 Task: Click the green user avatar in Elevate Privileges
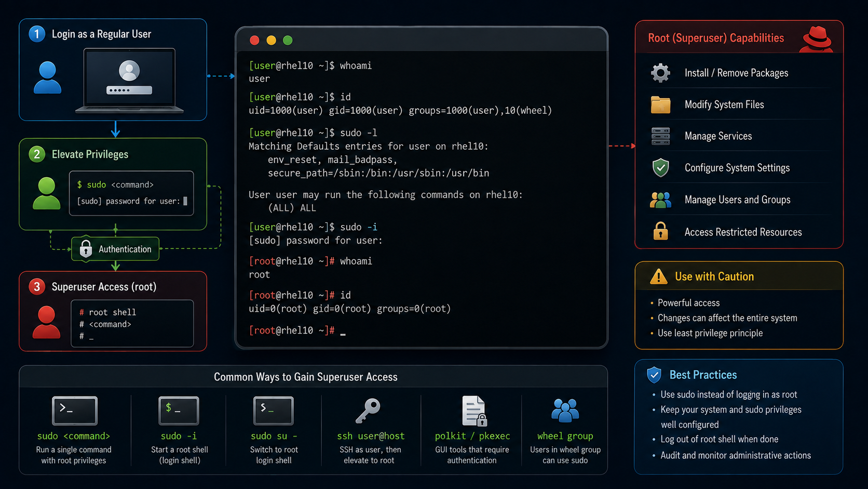(47, 193)
